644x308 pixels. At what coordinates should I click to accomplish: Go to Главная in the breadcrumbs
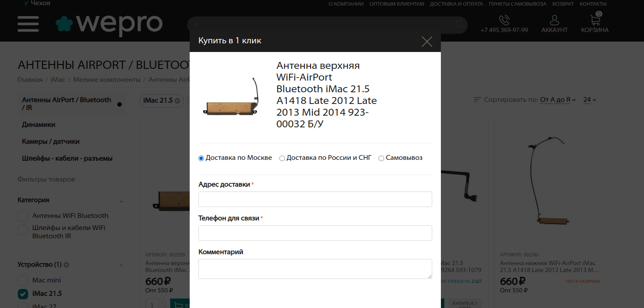30,80
